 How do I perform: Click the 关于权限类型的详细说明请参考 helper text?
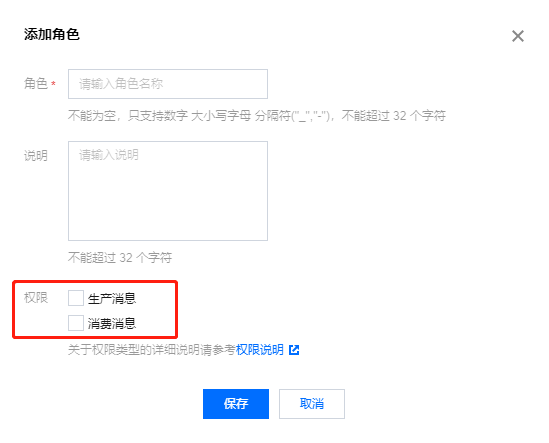[152, 349]
